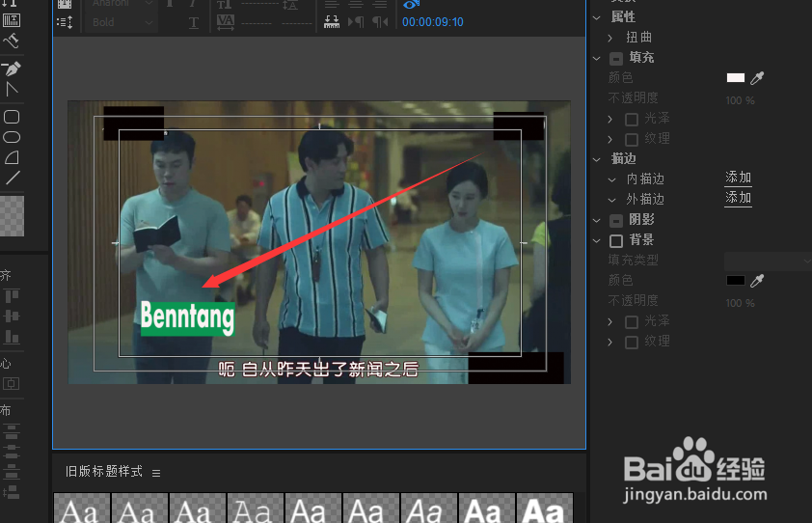Select the ellipse tool

coord(12,137)
